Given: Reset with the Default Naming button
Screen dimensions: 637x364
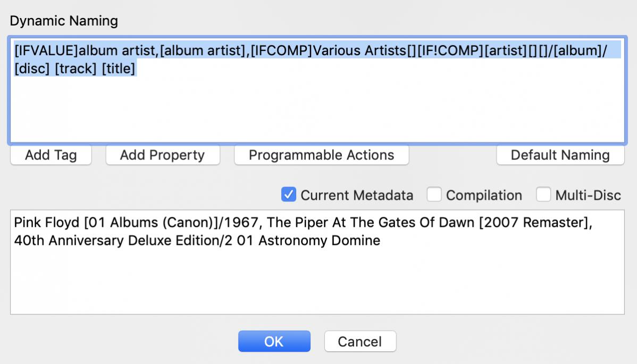Looking at the screenshot, I should [560, 155].
